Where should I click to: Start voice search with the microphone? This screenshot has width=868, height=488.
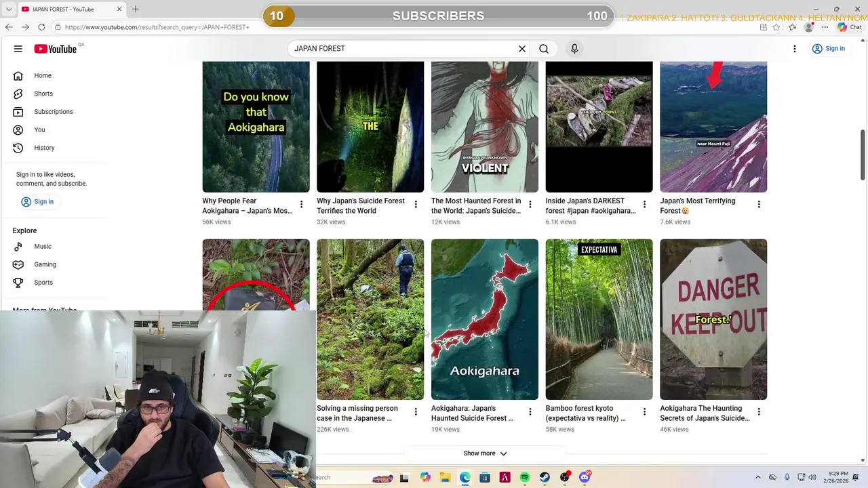coord(574,49)
